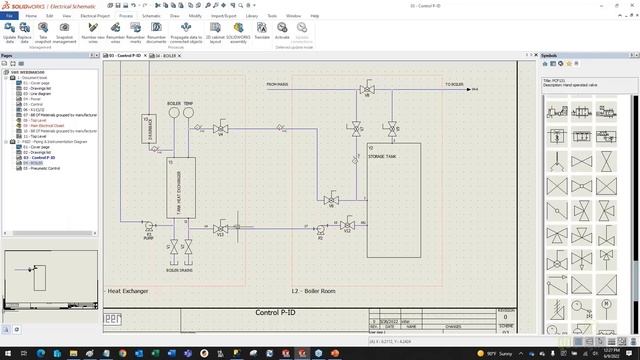Click valve V4 in the schematic

pos(220,128)
